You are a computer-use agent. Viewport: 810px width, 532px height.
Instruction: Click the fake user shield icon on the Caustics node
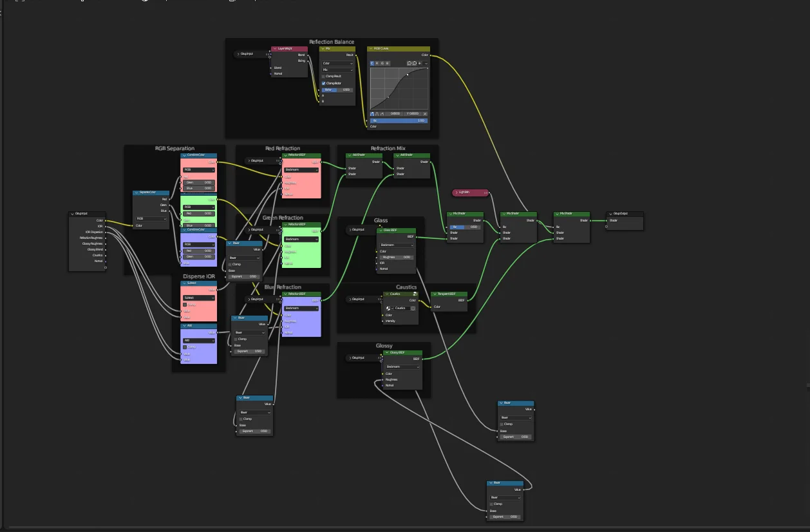point(413,308)
